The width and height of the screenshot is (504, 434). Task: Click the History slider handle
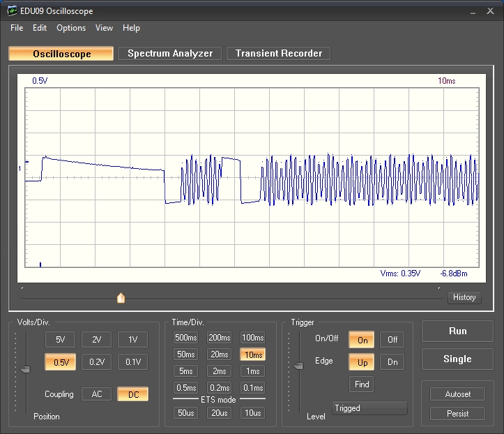[x=121, y=299]
